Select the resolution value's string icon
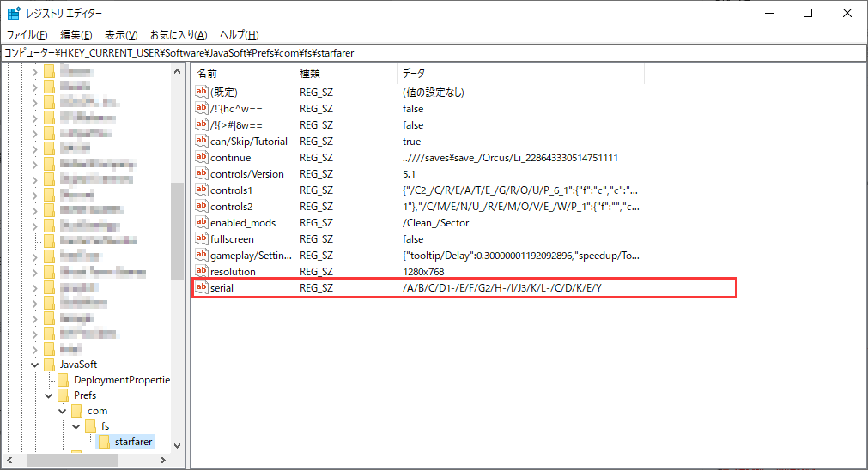The image size is (868, 470). 202,272
